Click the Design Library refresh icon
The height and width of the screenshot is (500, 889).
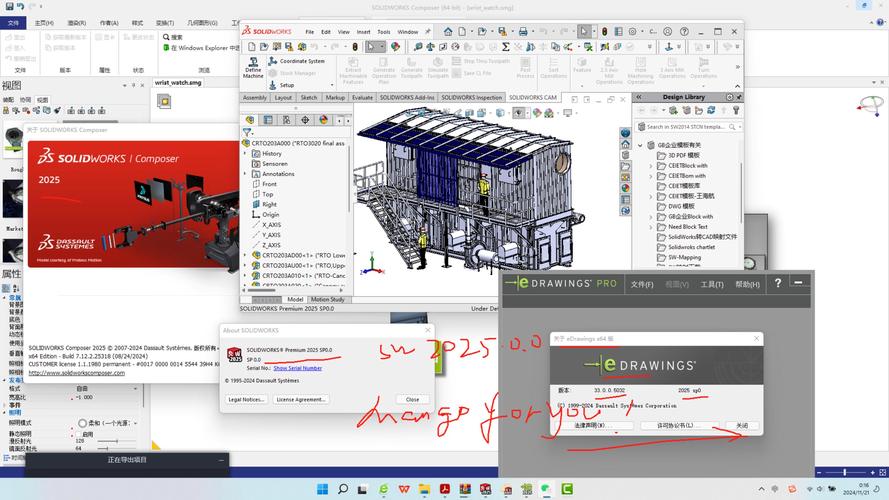pos(711,110)
